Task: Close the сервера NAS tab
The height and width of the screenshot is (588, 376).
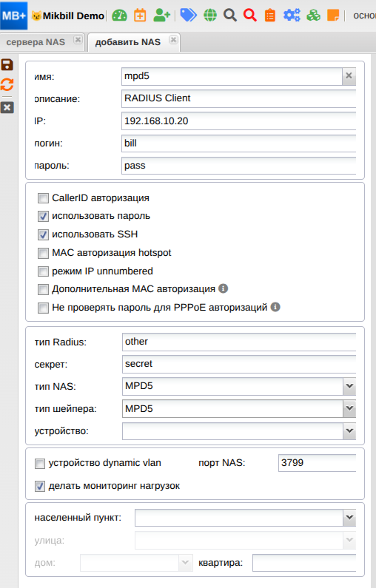Action: pos(78,40)
